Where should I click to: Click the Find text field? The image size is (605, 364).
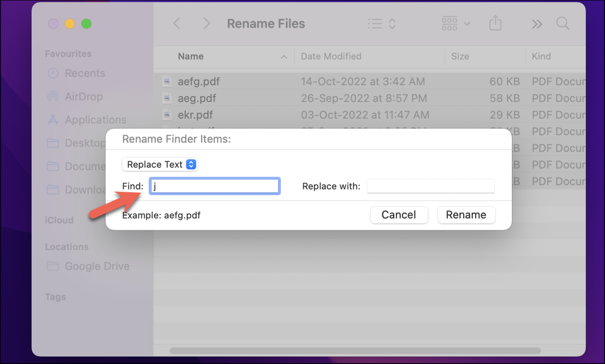point(214,186)
